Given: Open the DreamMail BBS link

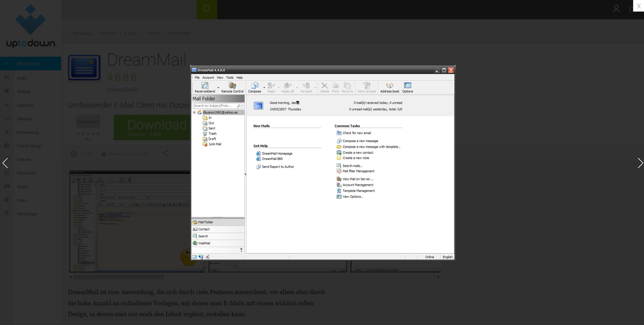Looking at the screenshot, I should pyautogui.click(x=269, y=159).
